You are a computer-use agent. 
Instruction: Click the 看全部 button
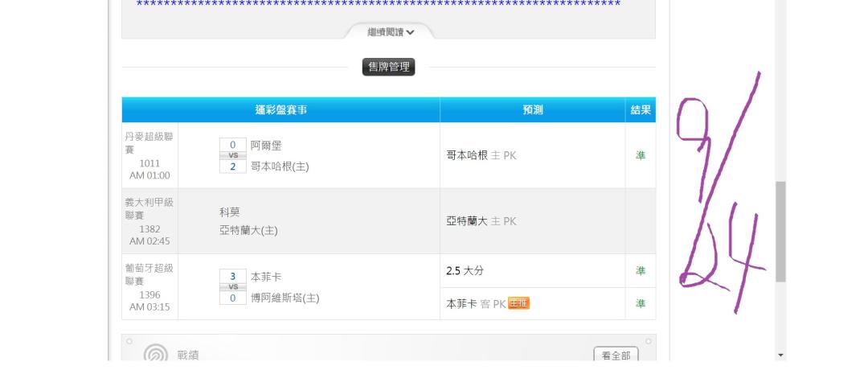616,355
